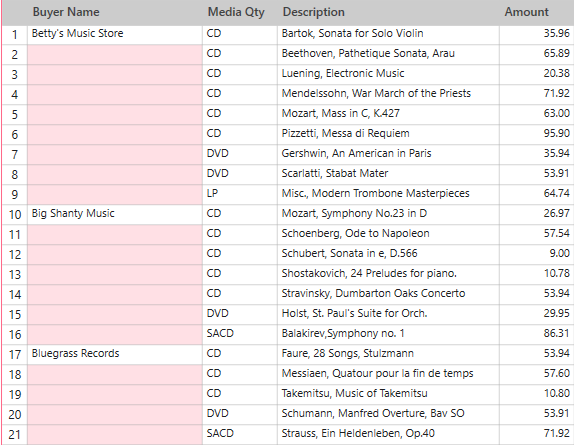Screen dimensions: 574x445
Task: Select the 95.90 amount cell
Action: pyautogui.click(x=536, y=134)
